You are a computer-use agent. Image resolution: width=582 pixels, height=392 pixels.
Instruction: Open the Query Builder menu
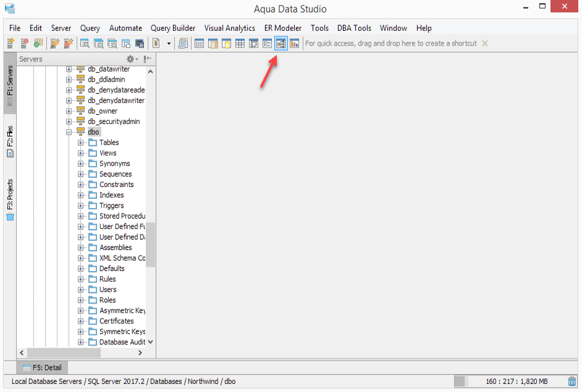tap(172, 28)
